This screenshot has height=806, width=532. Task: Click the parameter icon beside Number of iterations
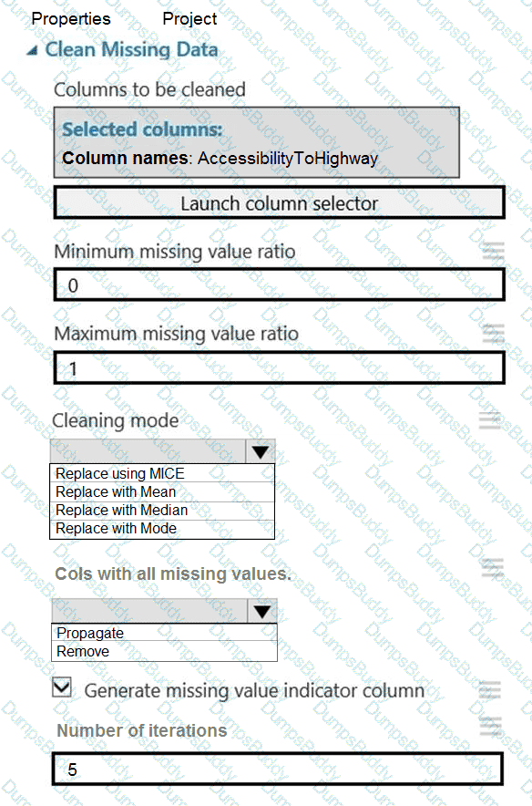click(x=493, y=723)
